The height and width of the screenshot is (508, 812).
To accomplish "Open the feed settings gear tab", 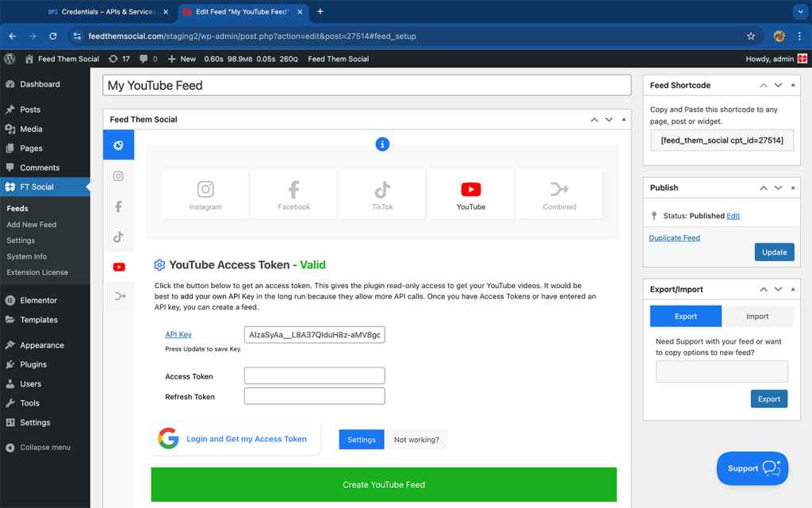I will [x=119, y=145].
